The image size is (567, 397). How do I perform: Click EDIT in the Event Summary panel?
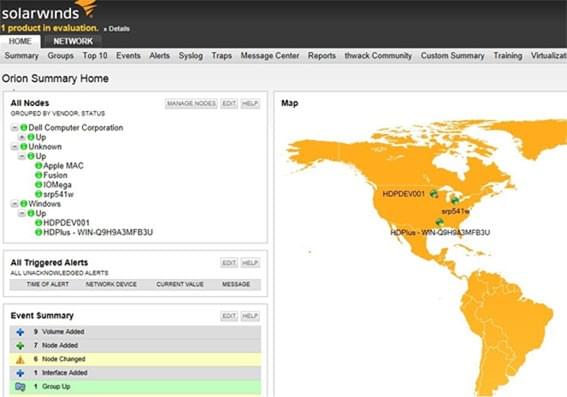click(x=229, y=316)
